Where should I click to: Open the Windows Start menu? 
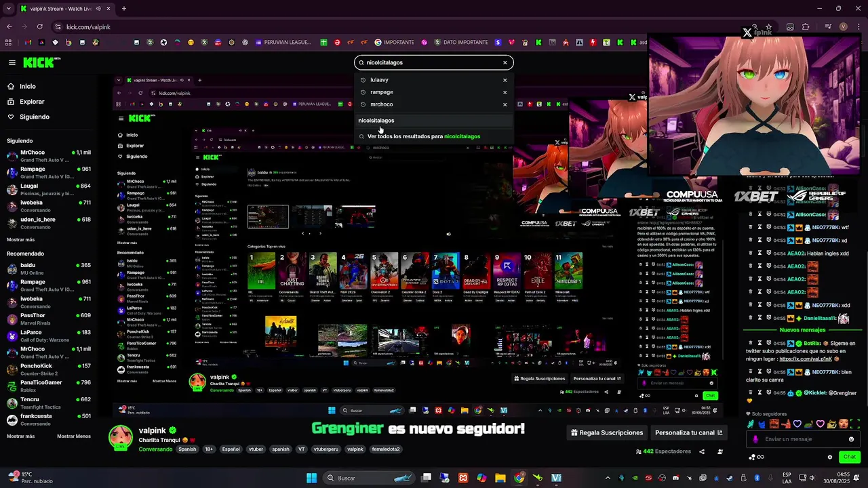(312, 478)
